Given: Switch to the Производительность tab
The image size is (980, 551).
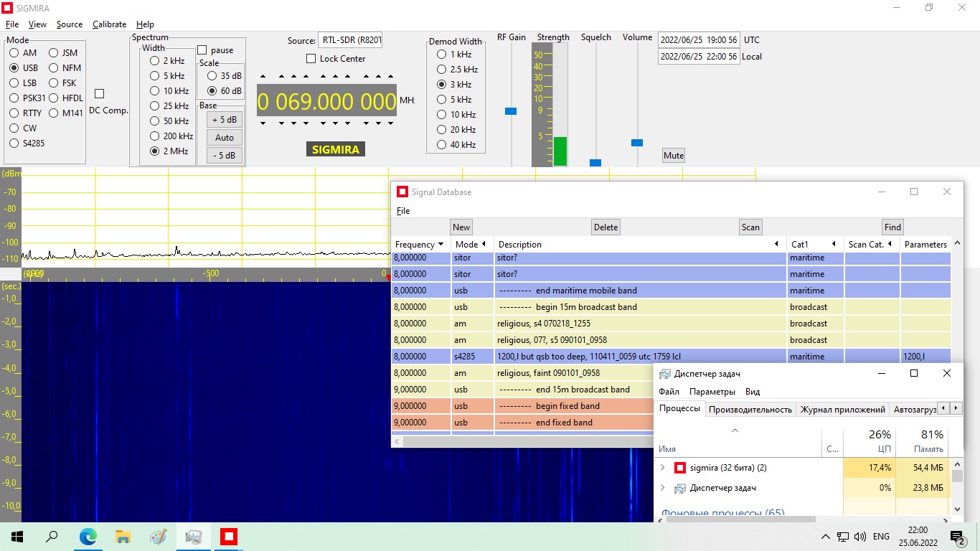Looking at the screenshot, I should click(750, 409).
